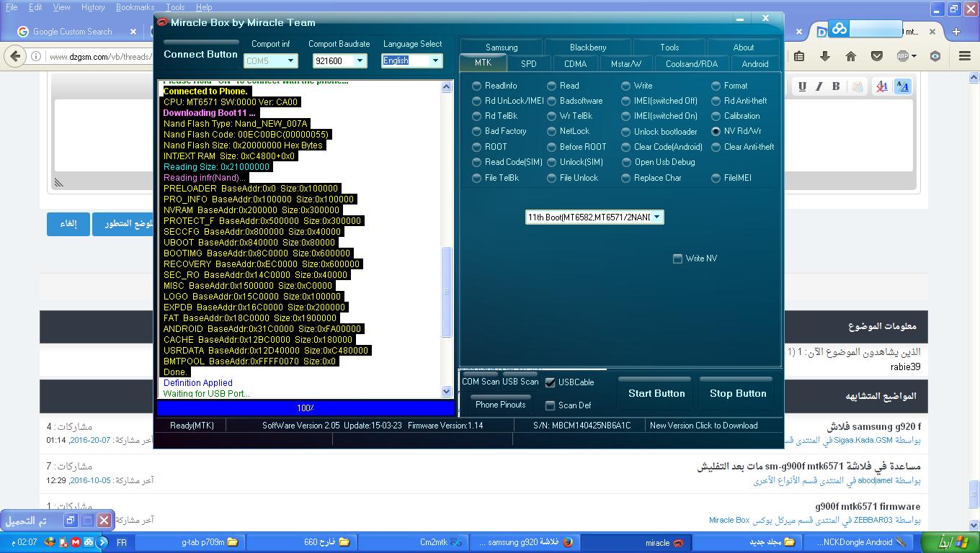Click the red M tray icon

pyautogui.click(x=76, y=542)
